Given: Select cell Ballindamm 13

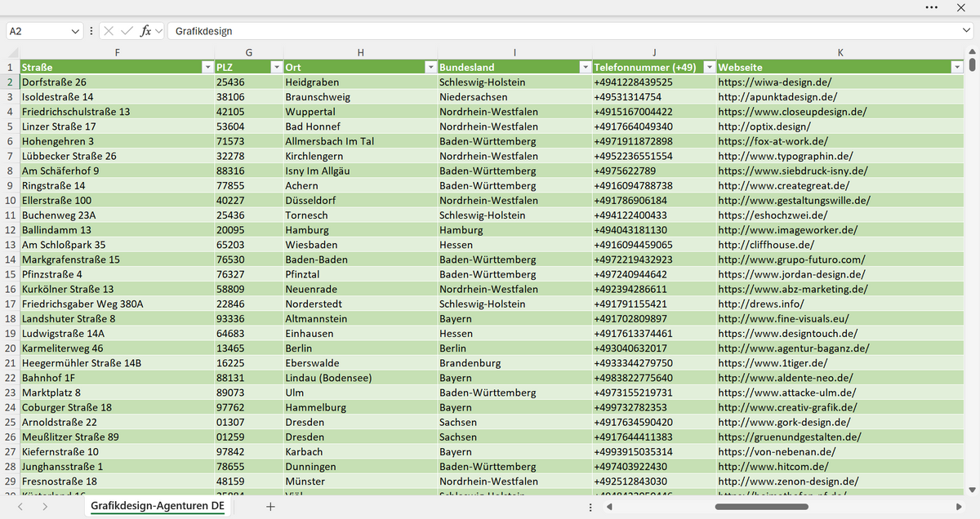Looking at the screenshot, I should 117,230.
